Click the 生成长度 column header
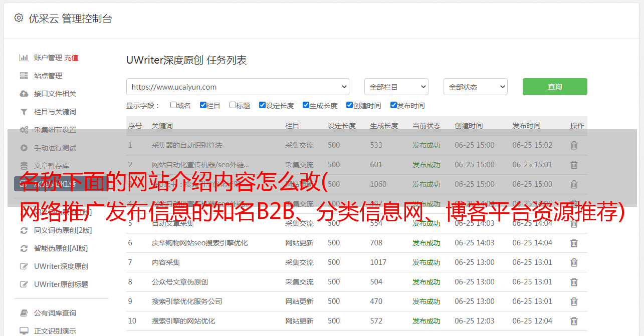The height and width of the screenshot is (336, 644). [x=384, y=126]
